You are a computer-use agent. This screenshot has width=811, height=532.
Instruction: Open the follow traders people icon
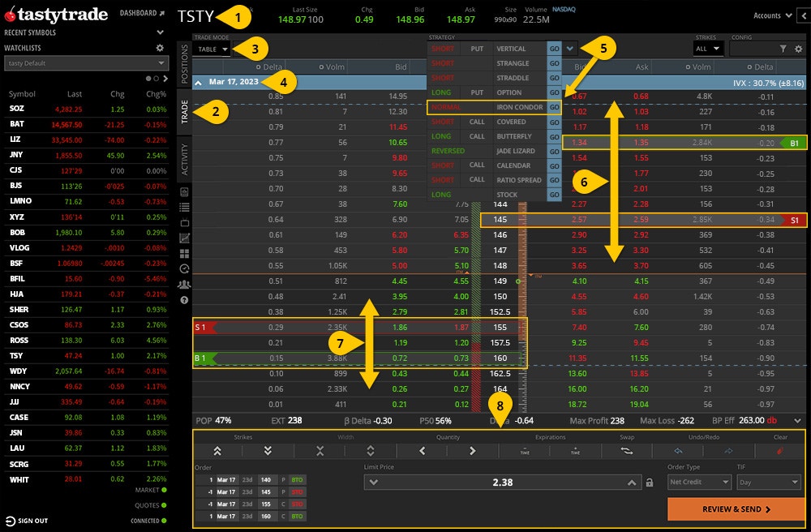pos(184,285)
